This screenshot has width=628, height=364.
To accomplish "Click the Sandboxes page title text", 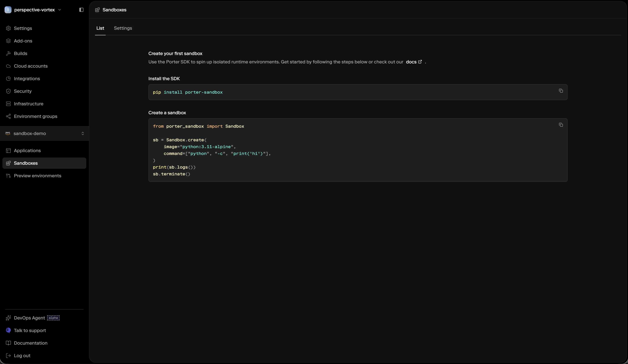I will coord(114,10).
